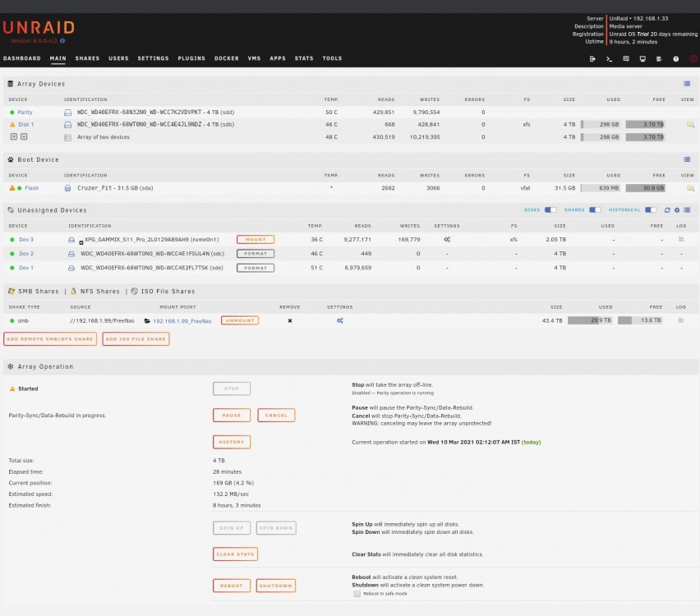Expand partitions of XPG_GAMMIX Dev 3
This screenshot has height=616, width=700.
[81, 243]
